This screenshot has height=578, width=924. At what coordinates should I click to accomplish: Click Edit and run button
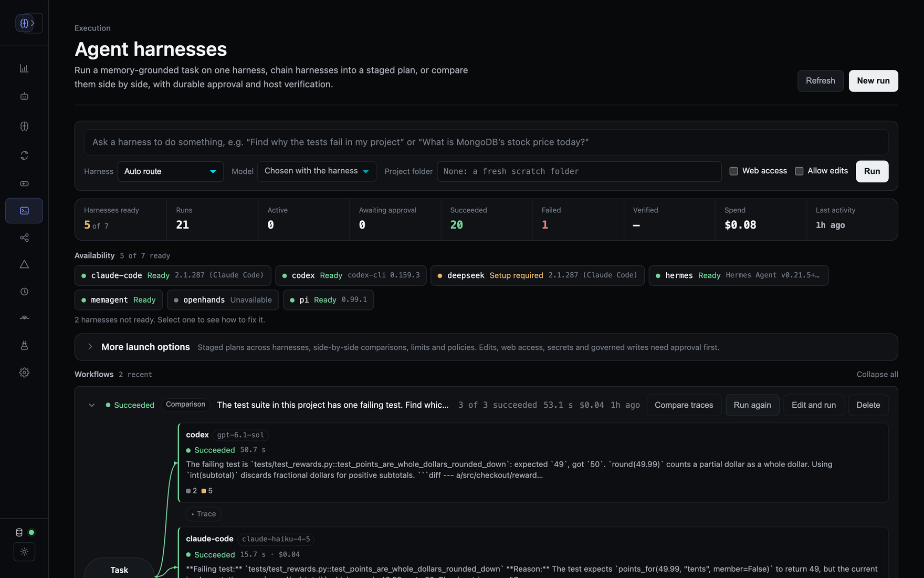(x=814, y=405)
